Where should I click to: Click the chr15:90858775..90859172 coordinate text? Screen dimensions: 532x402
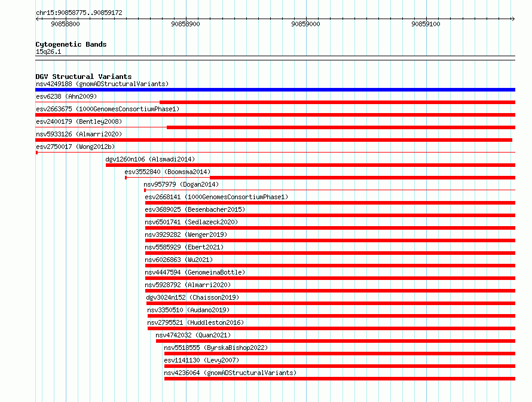[x=79, y=13]
